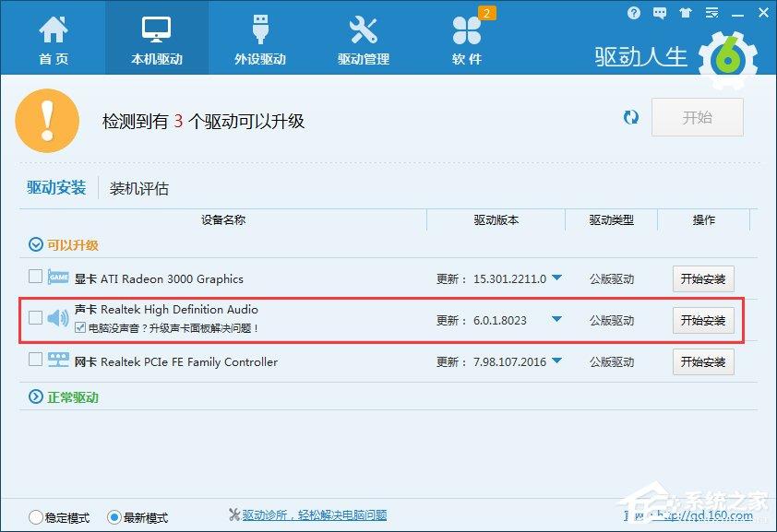Check the 网卡 Realtek PCIe checkbox
The height and width of the screenshot is (532, 777).
tap(35, 360)
